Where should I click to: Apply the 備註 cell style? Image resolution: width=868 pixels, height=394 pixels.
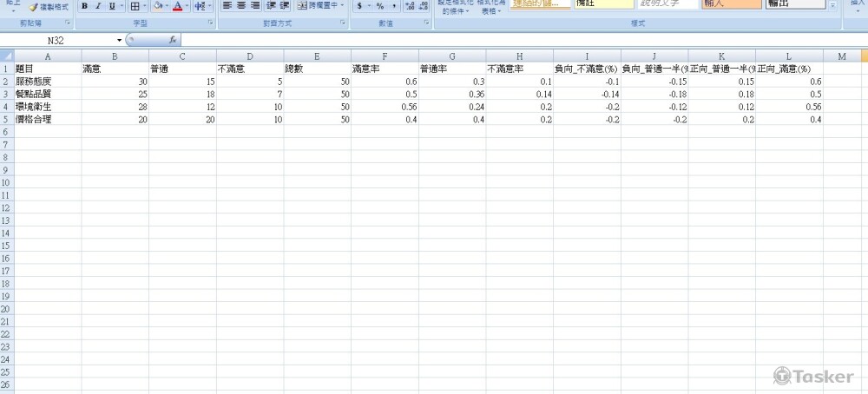tap(604, 4)
